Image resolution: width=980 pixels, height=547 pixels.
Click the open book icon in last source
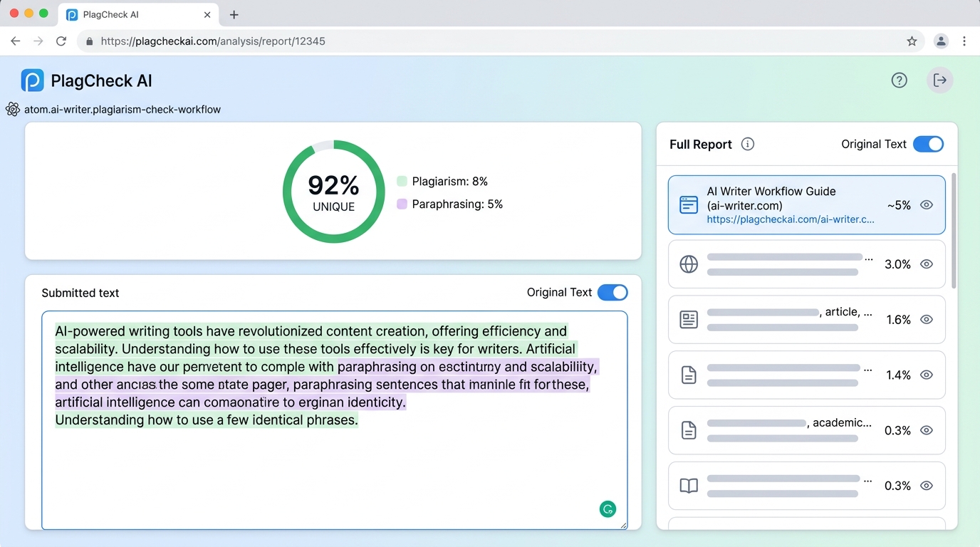tap(689, 486)
